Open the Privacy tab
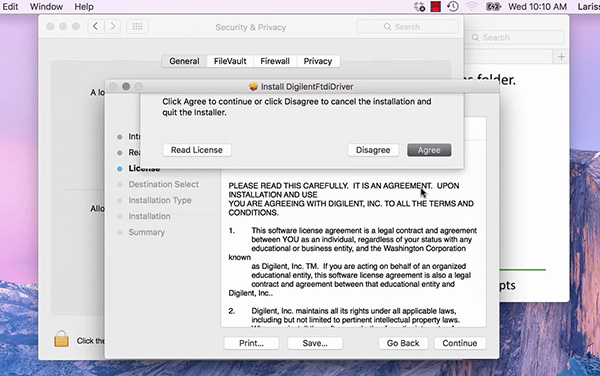The height and width of the screenshot is (376, 600). point(318,61)
